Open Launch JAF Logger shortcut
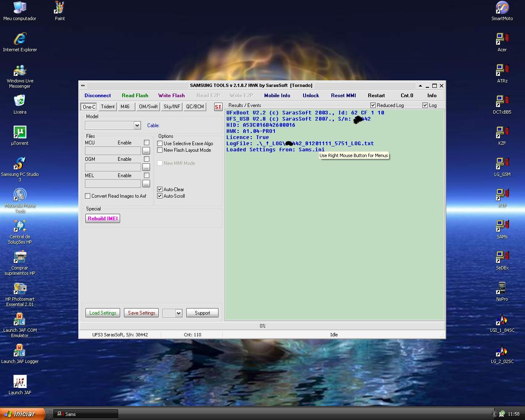Viewport: 525px width, 420px height. [20, 354]
